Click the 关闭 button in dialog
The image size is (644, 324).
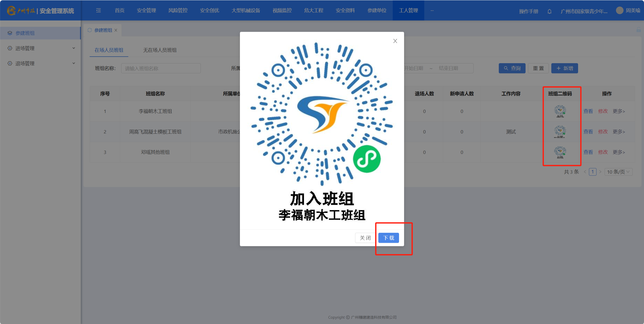(x=365, y=238)
